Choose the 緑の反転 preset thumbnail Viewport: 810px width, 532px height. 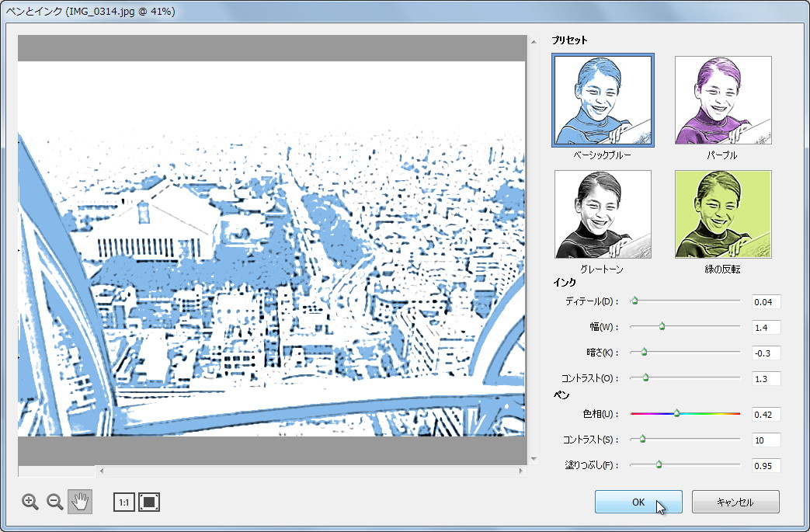point(723,214)
